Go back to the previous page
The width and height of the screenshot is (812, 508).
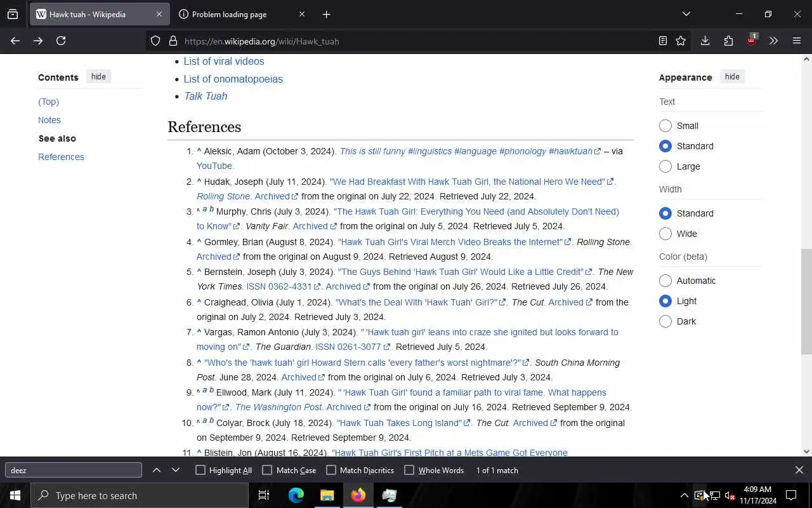[15, 41]
